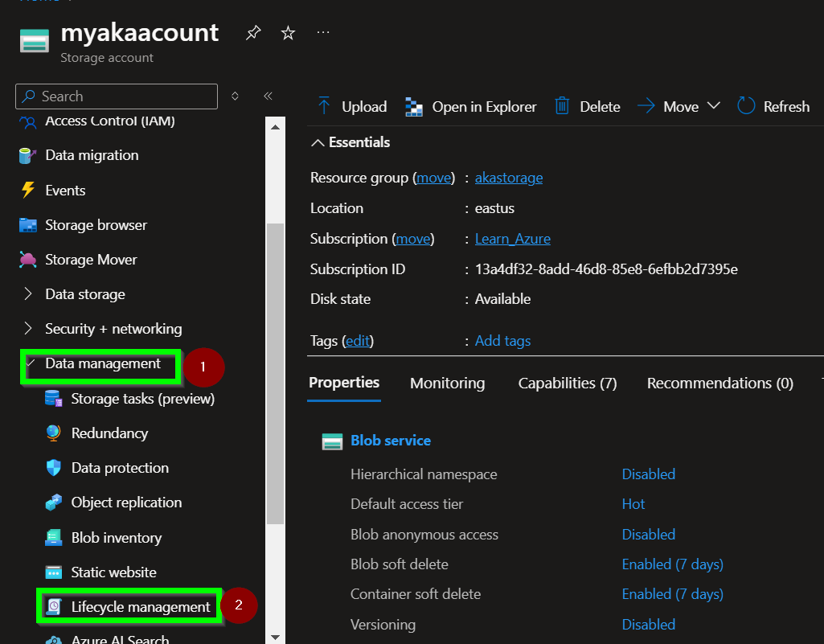
Task: Pin myakaacount to the dashboard
Action: tap(253, 33)
